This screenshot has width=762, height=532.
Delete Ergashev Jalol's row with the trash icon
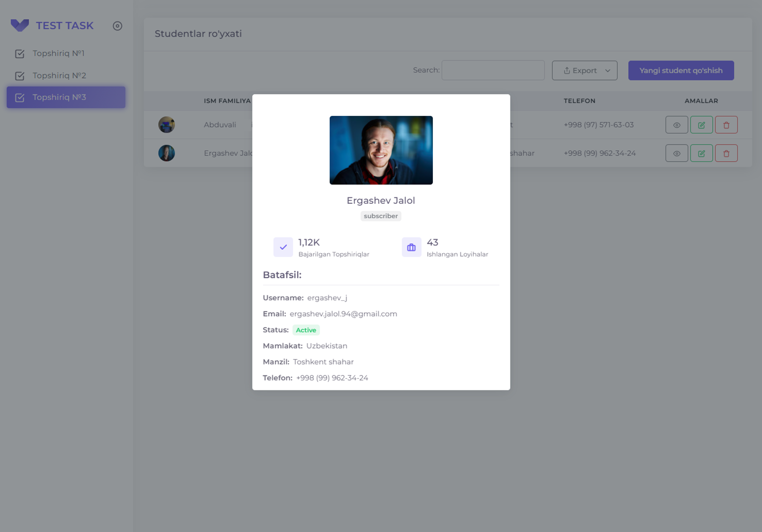point(726,153)
